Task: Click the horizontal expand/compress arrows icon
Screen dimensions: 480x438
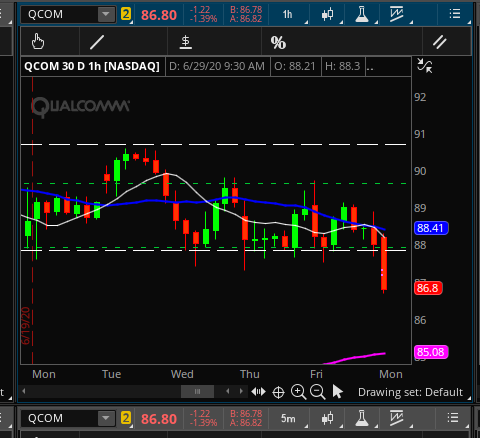Action: (258, 391)
